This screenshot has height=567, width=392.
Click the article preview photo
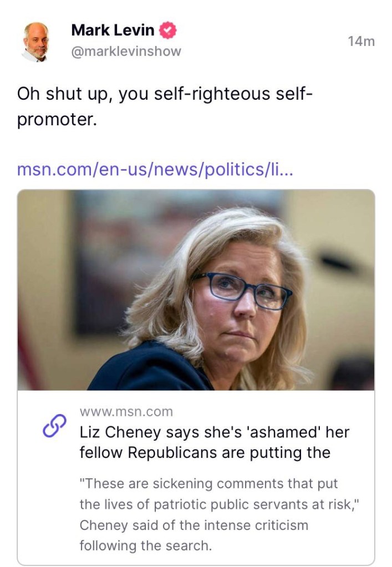tap(196, 290)
